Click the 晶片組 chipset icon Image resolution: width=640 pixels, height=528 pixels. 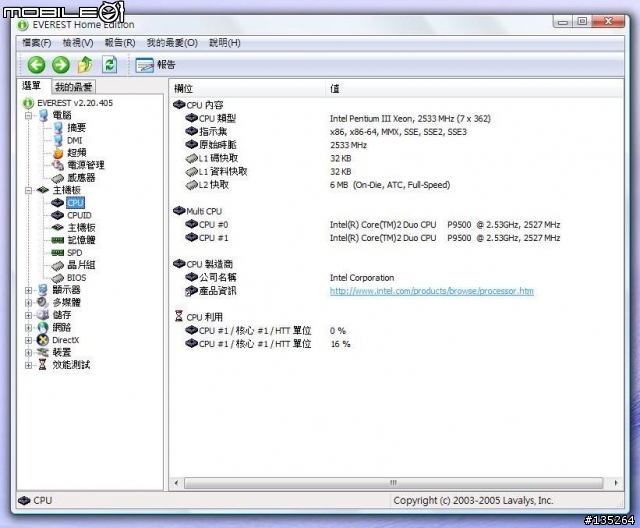pyautogui.click(x=58, y=265)
